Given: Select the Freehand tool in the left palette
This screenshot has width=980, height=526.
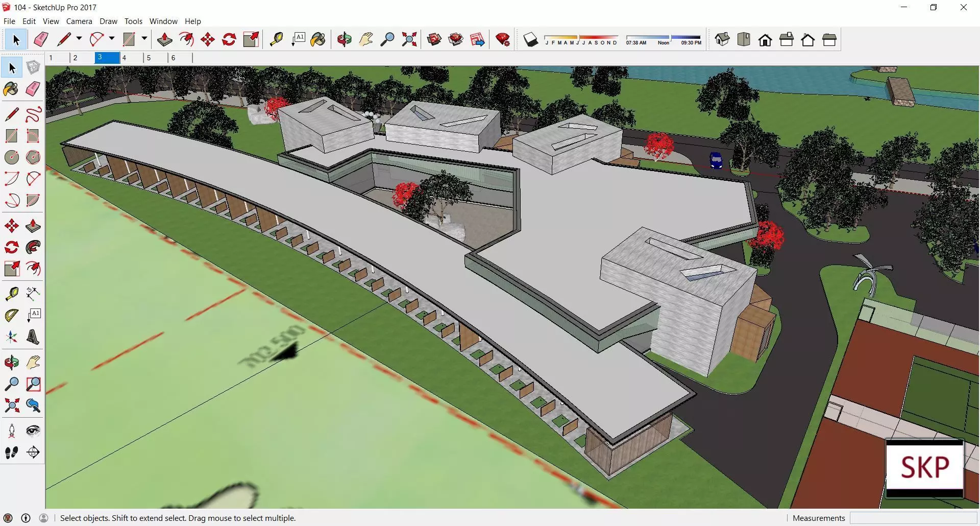Looking at the screenshot, I should pyautogui.click(x=33, y=114).
